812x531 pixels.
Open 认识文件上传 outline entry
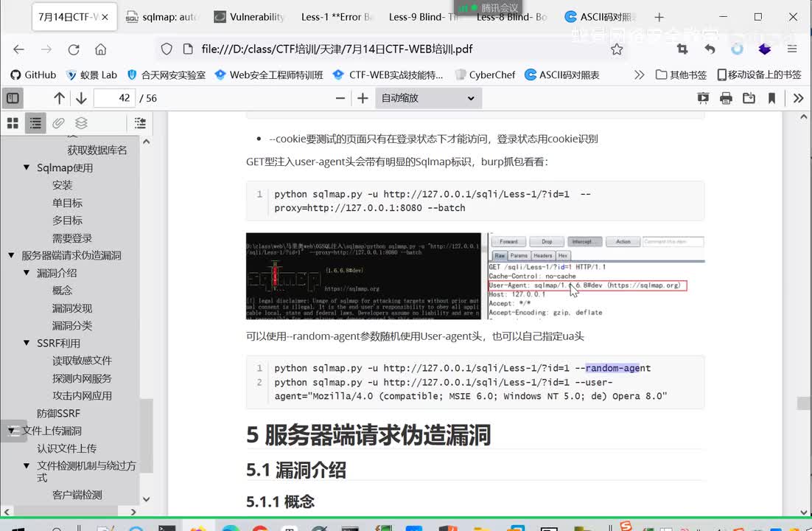coord(67,448)
